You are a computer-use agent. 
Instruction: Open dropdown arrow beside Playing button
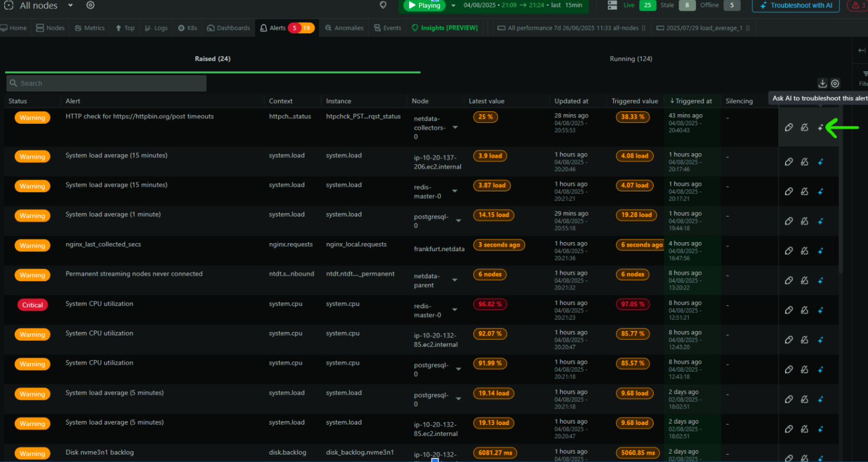[453, 6]
